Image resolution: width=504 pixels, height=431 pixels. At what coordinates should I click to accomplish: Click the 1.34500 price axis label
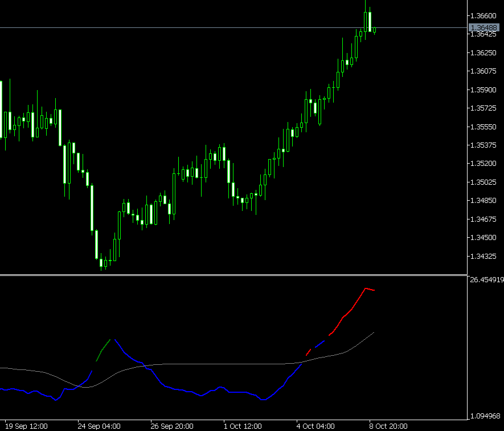point(483,238)
